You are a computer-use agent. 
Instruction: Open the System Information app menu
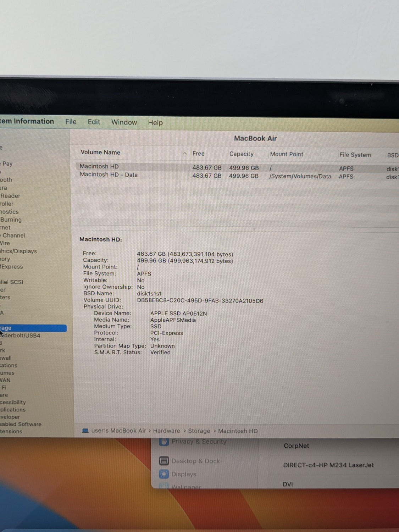pos(27,121)
